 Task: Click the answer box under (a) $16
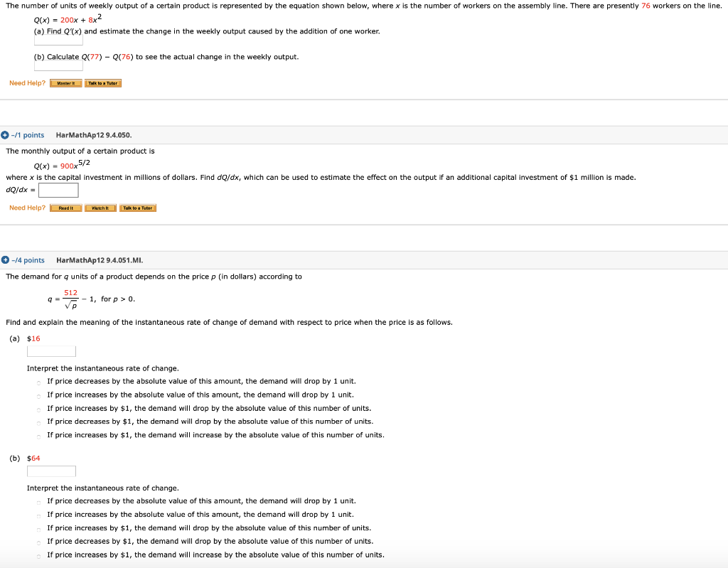[x=51, y=350]
